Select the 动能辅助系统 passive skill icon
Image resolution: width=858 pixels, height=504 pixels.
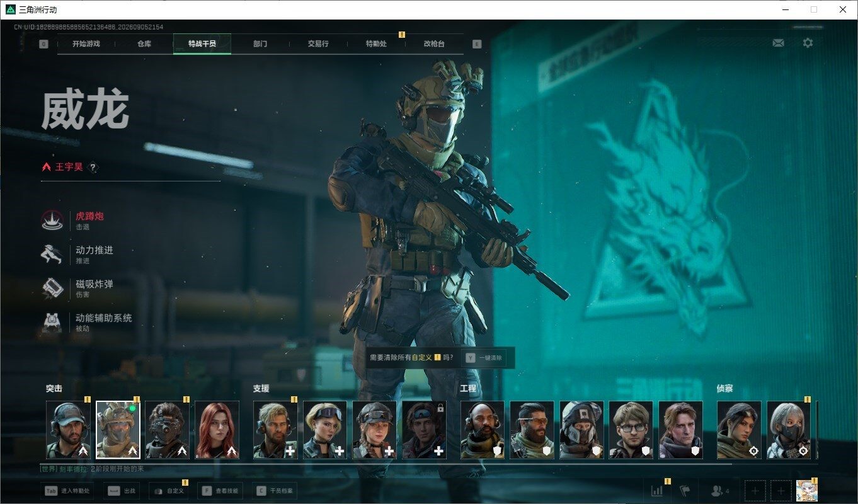pyautogui.click(x=52, y=322)
